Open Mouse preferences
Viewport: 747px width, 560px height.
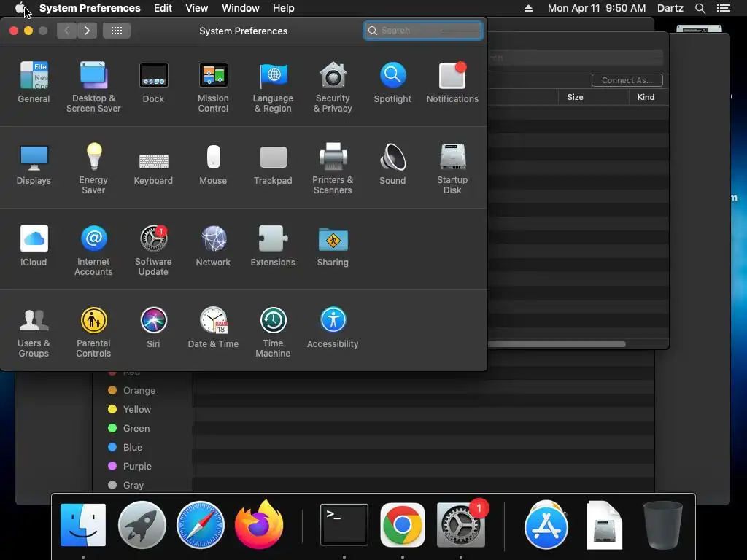pyautogui.click(x=213, y=164)
